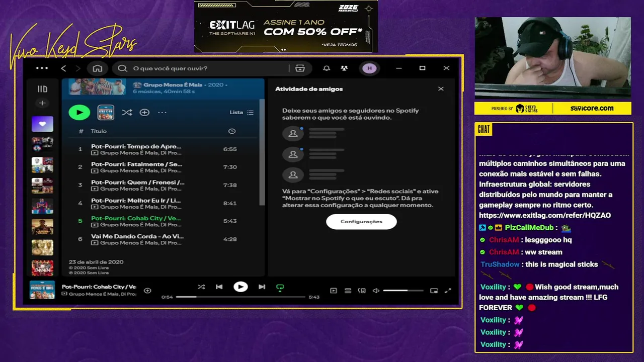
Task: Toggle the friend activity icon in top bar
Action: pos(344,68)
